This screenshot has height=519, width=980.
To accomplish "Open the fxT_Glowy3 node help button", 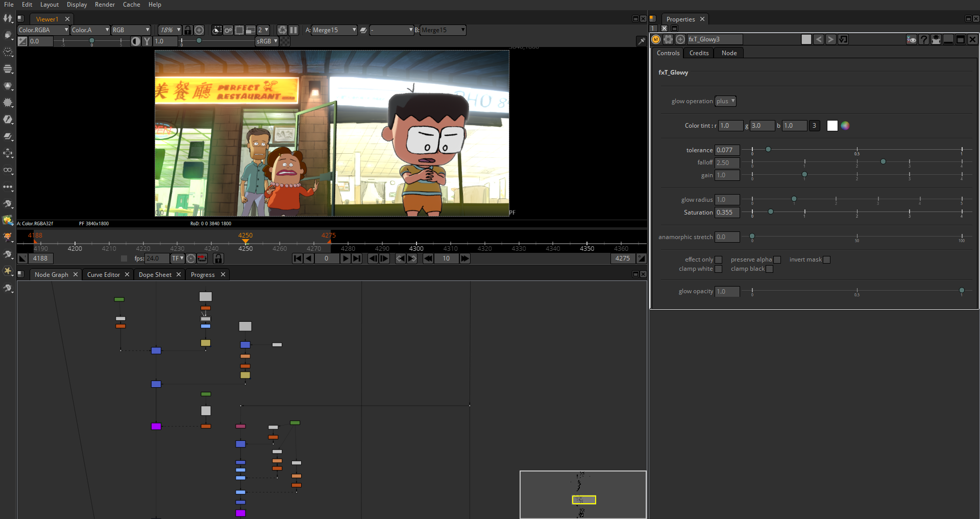I will [923, 39].
